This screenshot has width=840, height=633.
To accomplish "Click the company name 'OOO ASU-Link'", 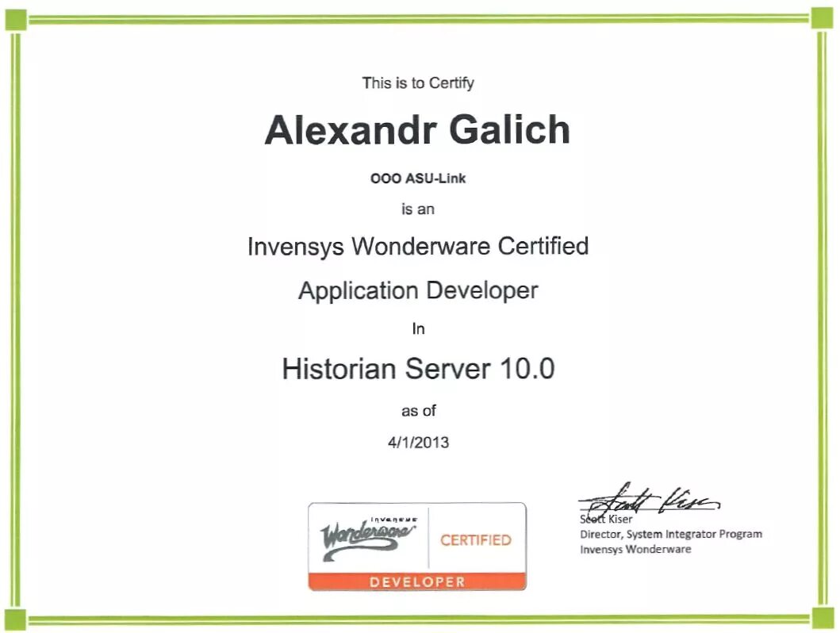I will pyautogui.click(x=418, y=178).
